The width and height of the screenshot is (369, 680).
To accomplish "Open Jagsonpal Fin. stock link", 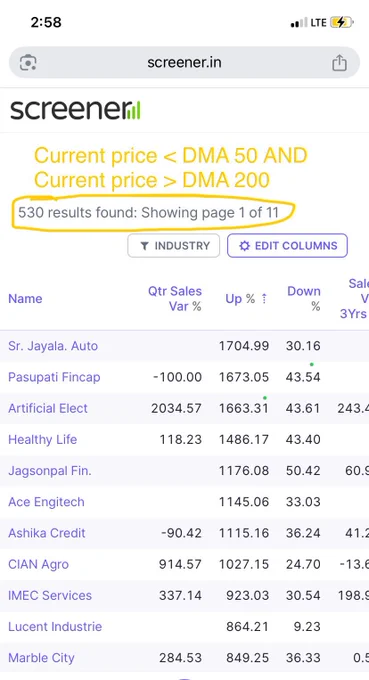I will (x=50, y=471).
